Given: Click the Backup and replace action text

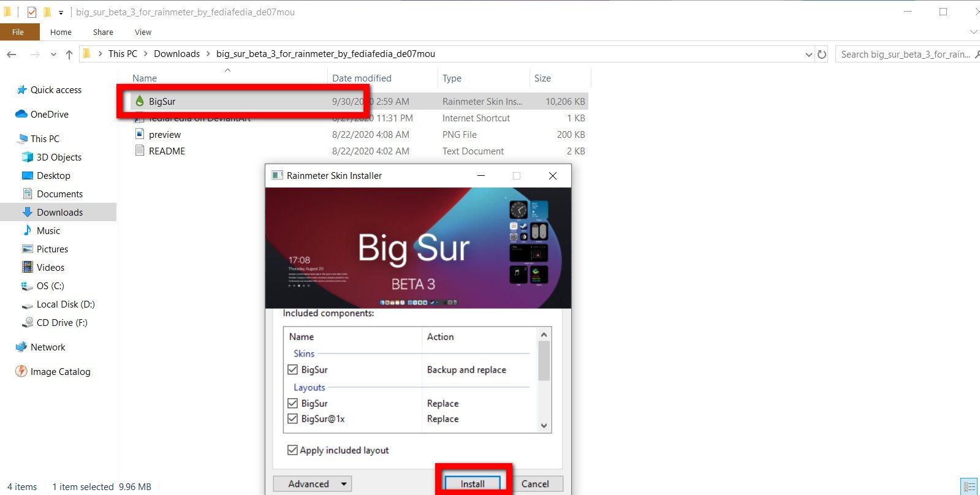Looking at the screenshot, I should point(466,369).
